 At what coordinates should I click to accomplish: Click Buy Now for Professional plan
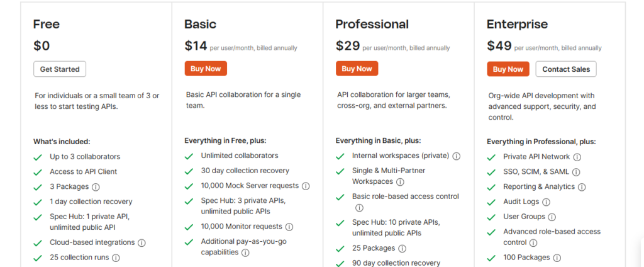coord(357,69)
